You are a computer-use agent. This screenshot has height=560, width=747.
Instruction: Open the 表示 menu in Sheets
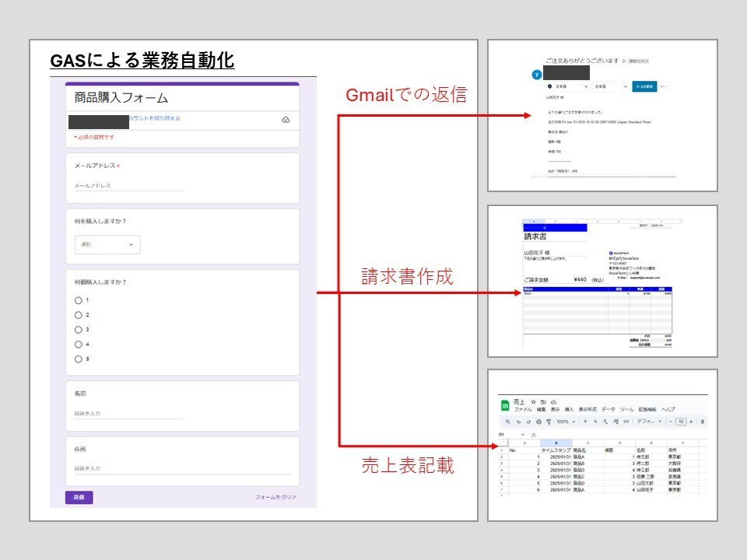pyautogui.click(x=556, y=409)
